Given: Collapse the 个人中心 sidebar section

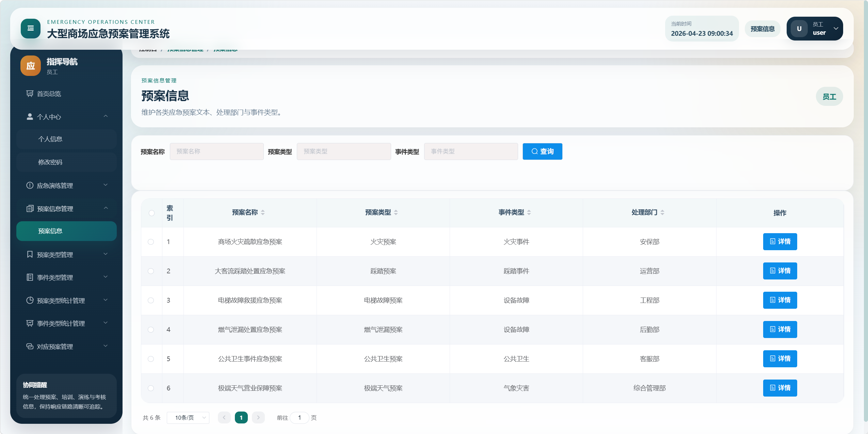Looking at the screenshot, I should pos(106,116).
